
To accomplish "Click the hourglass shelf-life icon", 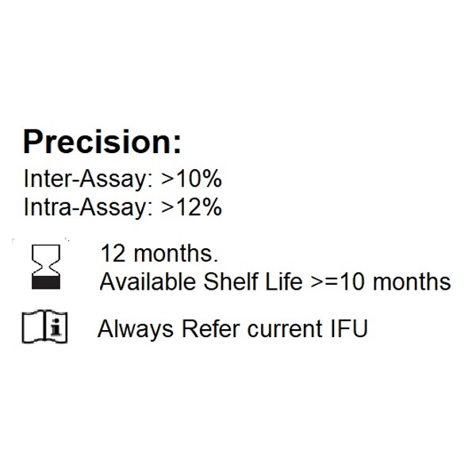I will pos(46,267).
